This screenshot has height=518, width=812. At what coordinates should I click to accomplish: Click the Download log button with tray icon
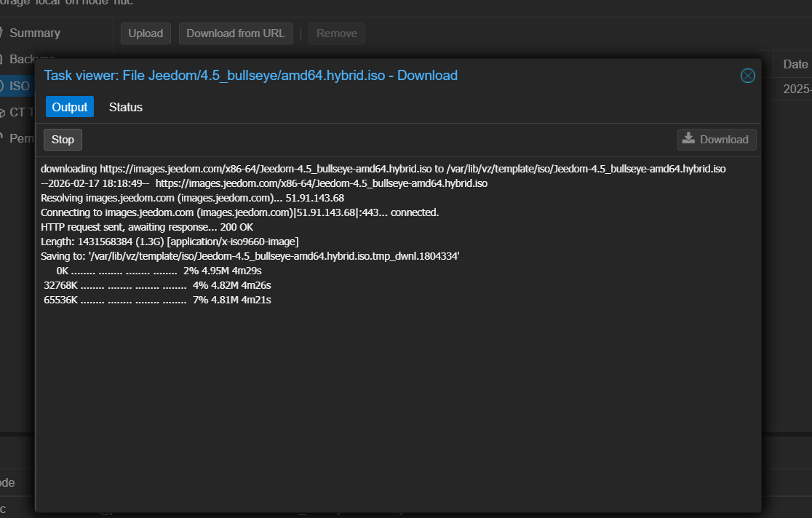tap(716, 140)
